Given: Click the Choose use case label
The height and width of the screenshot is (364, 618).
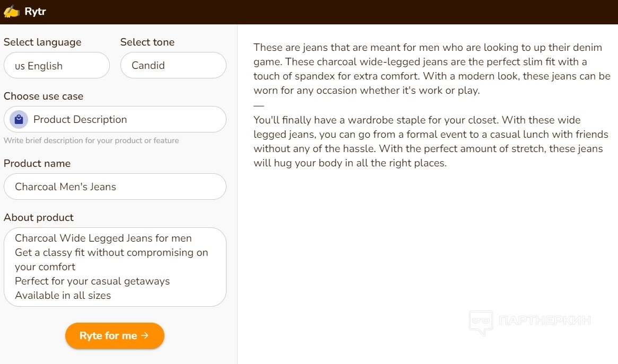Looking at the screenshot, I should pos(43,96).
